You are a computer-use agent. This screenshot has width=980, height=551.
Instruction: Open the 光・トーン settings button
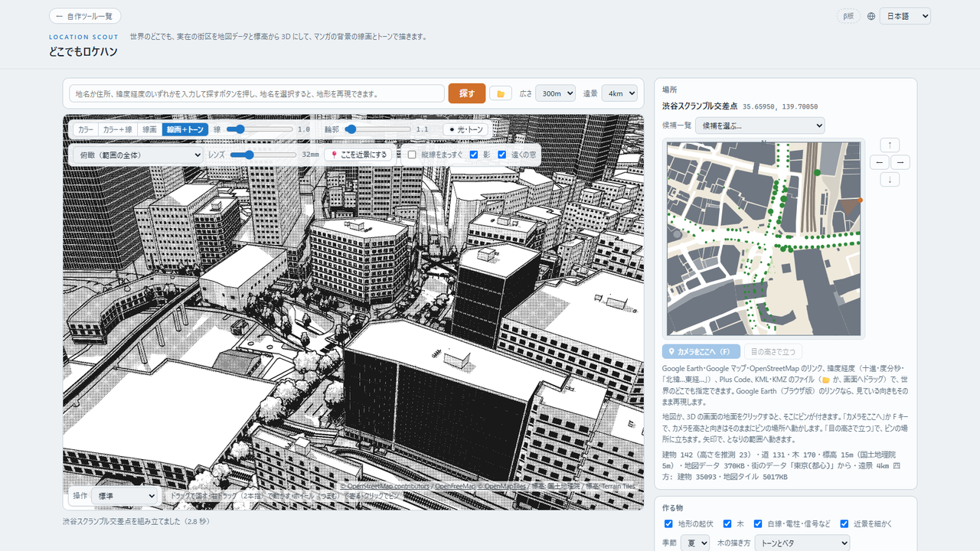(465, 130)
